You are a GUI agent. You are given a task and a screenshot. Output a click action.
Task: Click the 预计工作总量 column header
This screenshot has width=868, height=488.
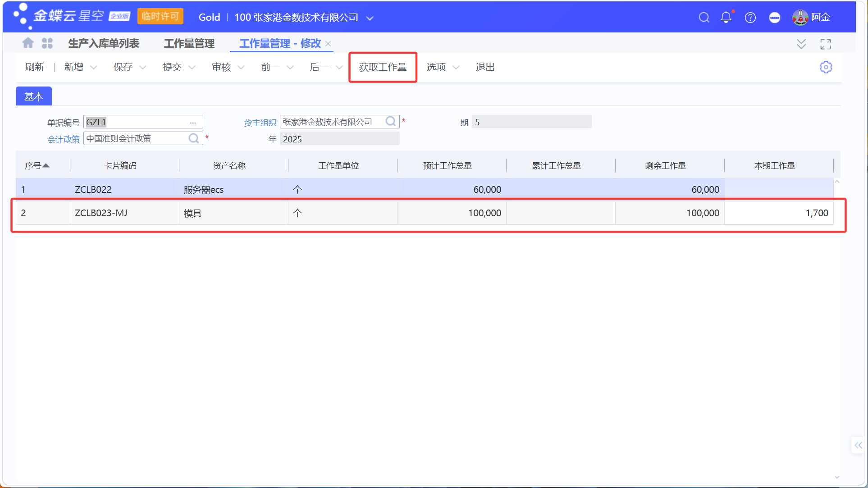click(447, 165)
